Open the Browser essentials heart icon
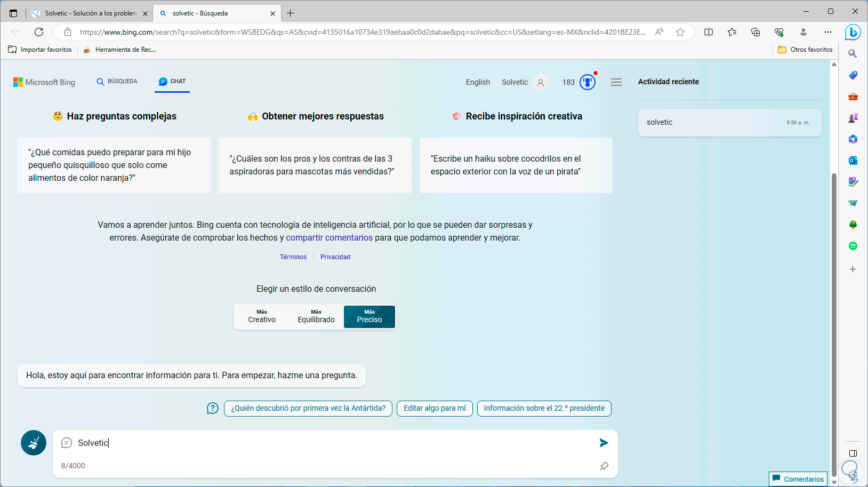Viewport: 868px width, 487px height. tap(779, 32)
